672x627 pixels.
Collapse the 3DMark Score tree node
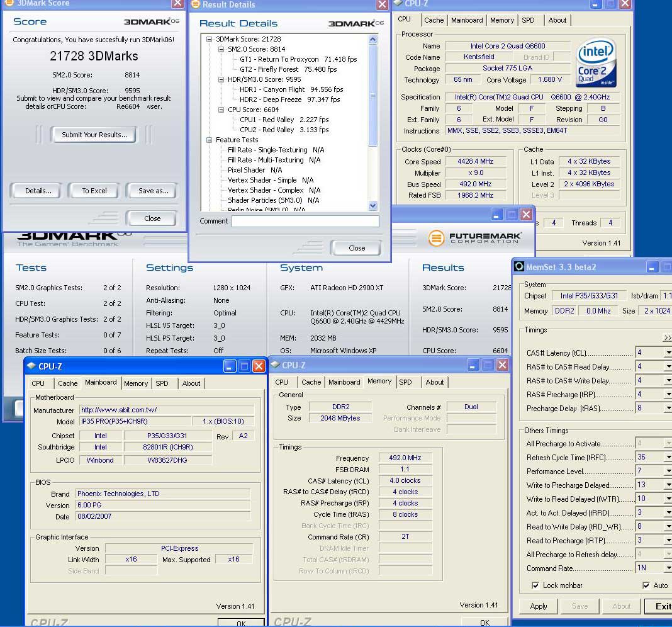209,39
